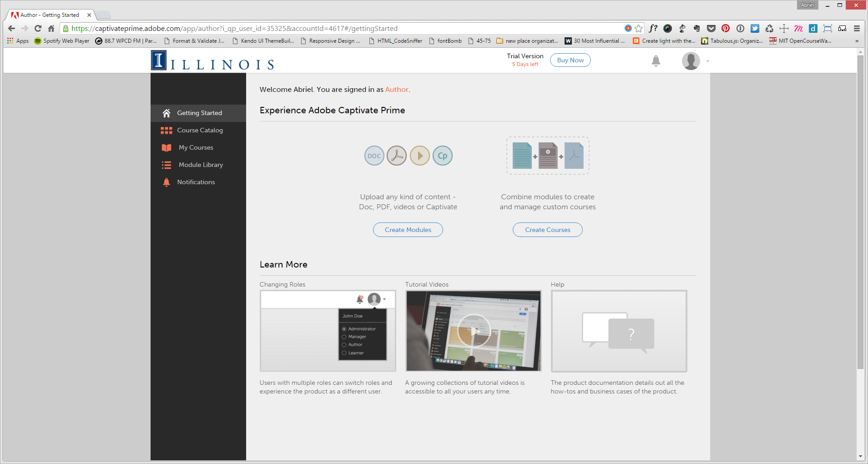
Task: Click the Create Modules button
Action: pos(408,230)
